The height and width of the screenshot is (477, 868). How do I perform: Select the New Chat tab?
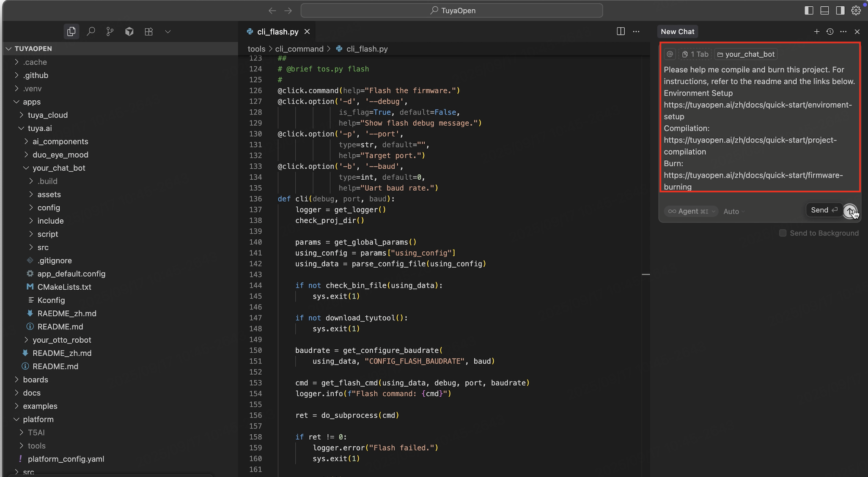(677, 32)
